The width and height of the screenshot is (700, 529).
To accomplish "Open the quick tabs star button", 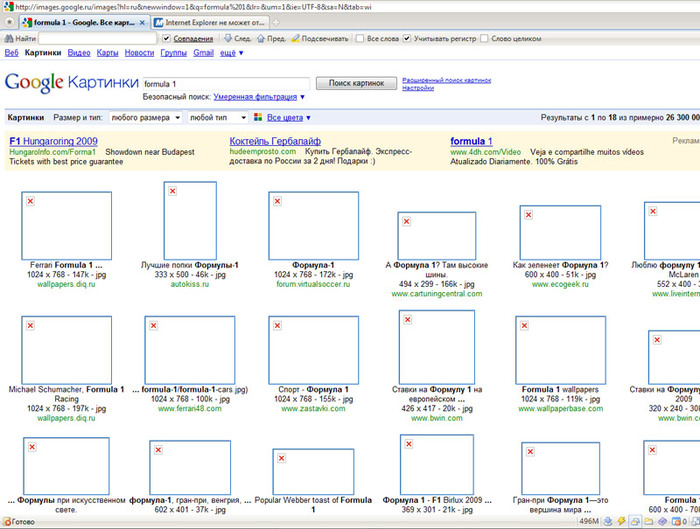I will 9,22.
